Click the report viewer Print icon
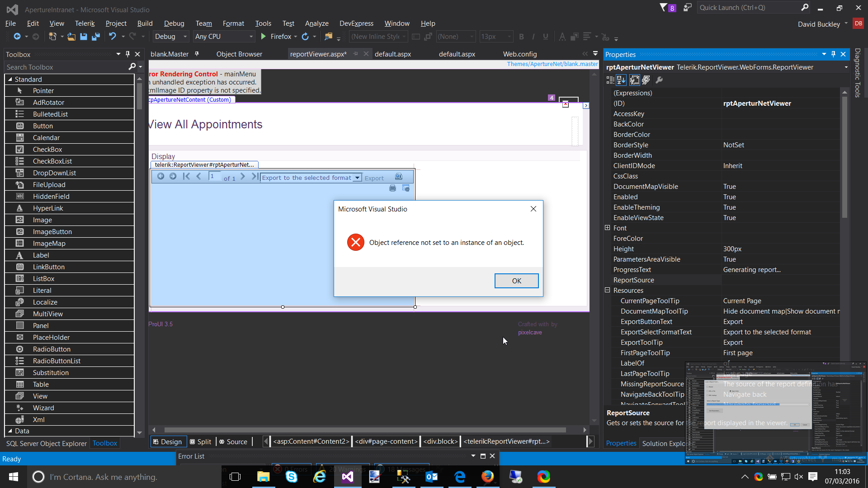The height and width of the screenshot is (488, 868). (x=392, y=188)
